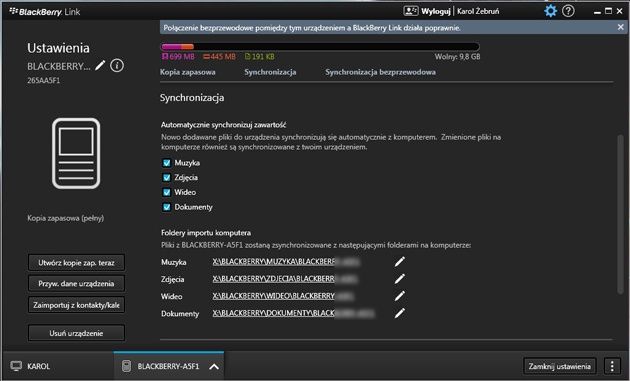This screenshot has height=381, width=630.
Task: Open the settings gear icon in title bar
Action: point(550,11)
